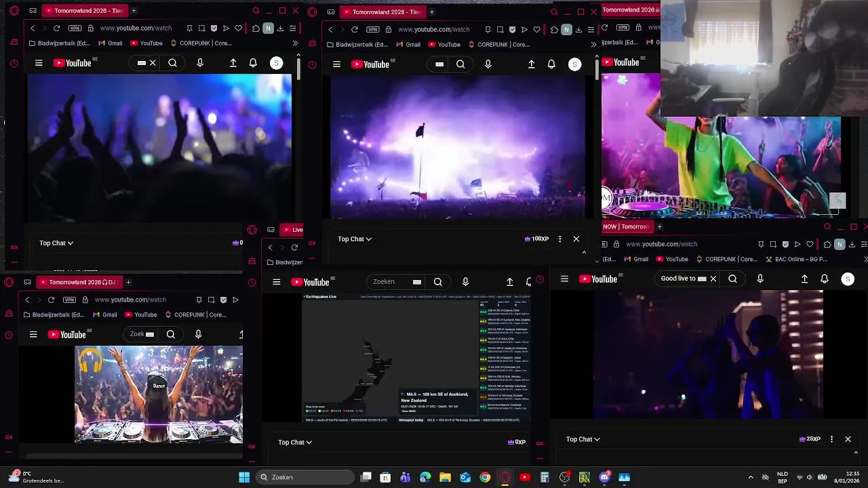868x488 pixels.
Task: Open Easy Setup menu in top-middle Opera window
Action: (x=591, y=29)
